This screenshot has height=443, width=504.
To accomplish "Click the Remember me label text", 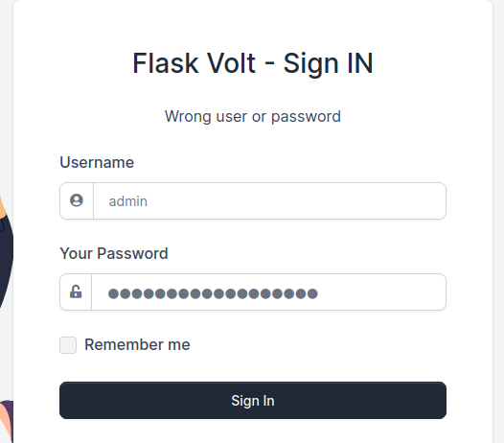I will (137, 344).
